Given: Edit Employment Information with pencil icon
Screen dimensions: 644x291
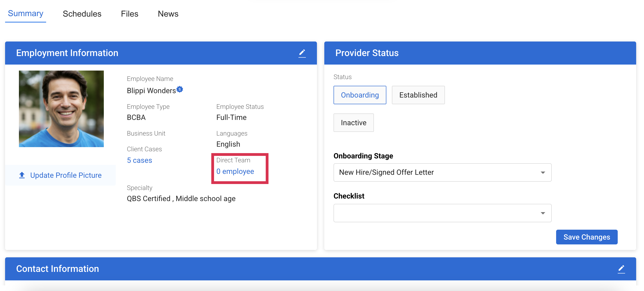Looking at the screenshot, I should pyautogui.click(x=302, y=53).
